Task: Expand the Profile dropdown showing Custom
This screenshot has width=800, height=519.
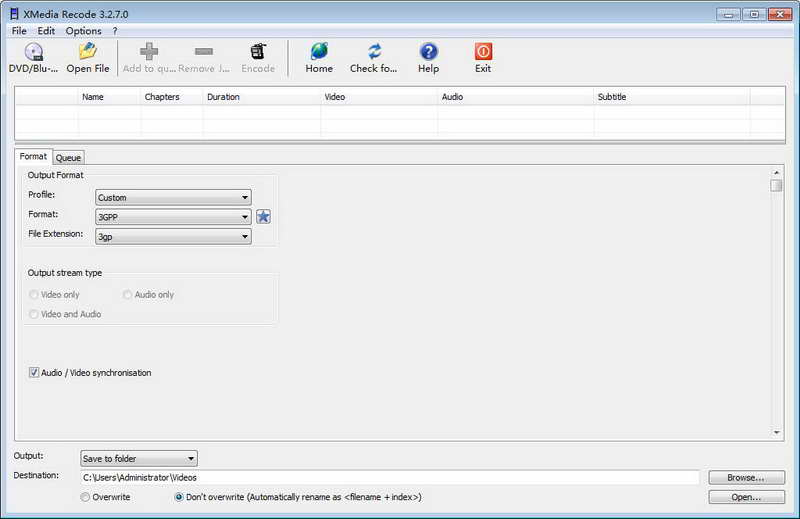Action: [173, 197]
